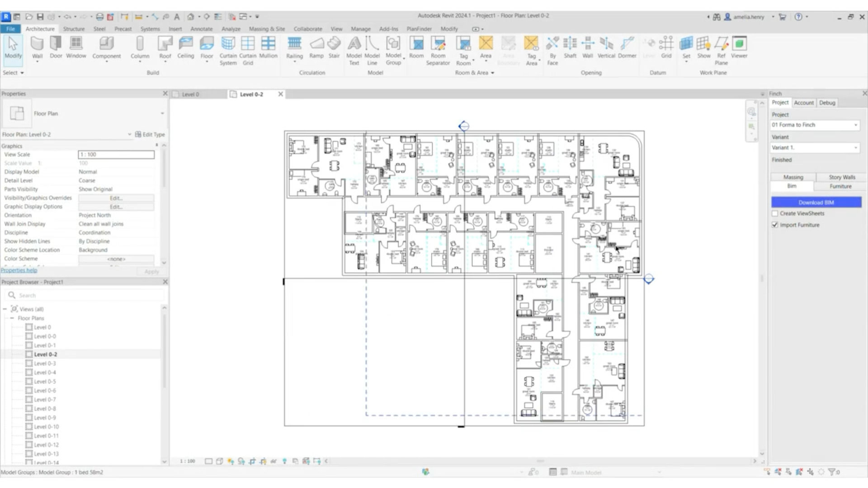Open the work plane Viewer

[x=739, y=47]
